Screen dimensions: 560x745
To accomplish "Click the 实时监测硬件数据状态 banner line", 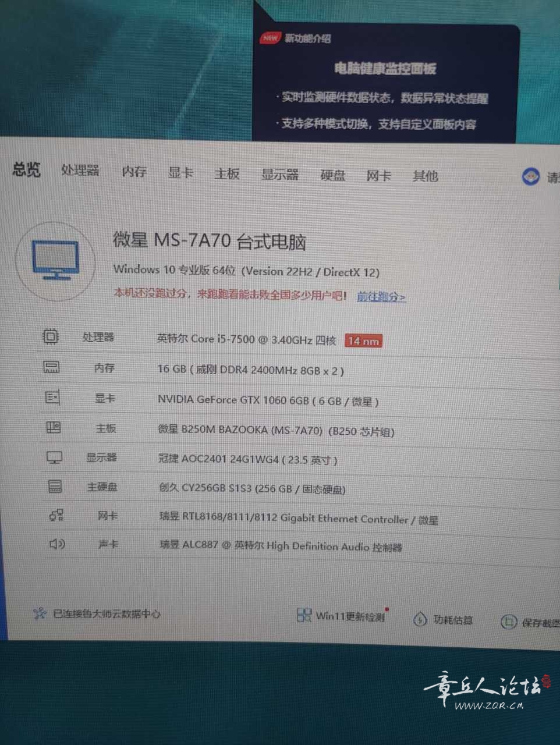I will click(382, 98).
